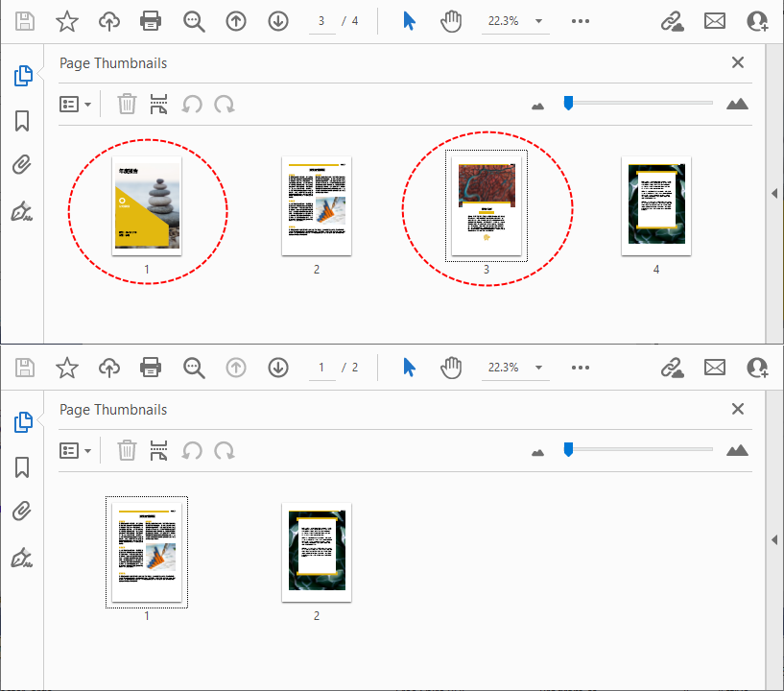The width and height of the screenshot is (784, 691).
Task: Rotate pages clockwise in lower panel
Action: (224, 450)
